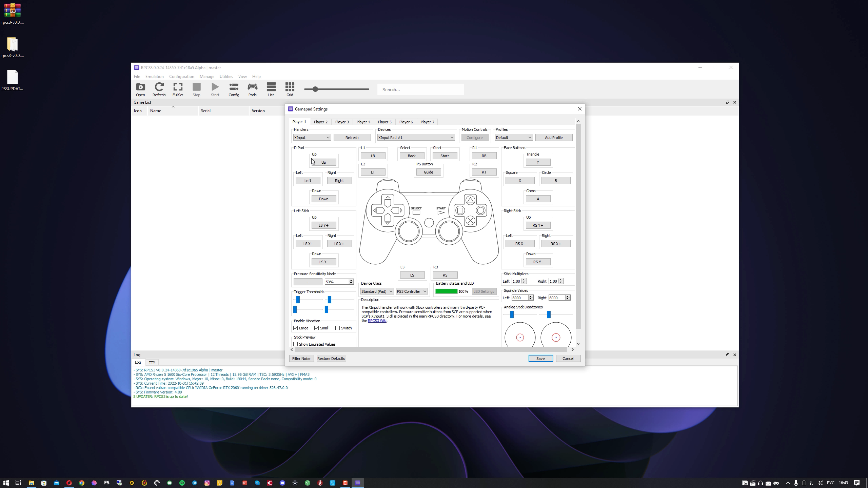Viewport: 868px width, 488px height.
Task: Switch to the Player 2 tab
Action: pos(320,122)
